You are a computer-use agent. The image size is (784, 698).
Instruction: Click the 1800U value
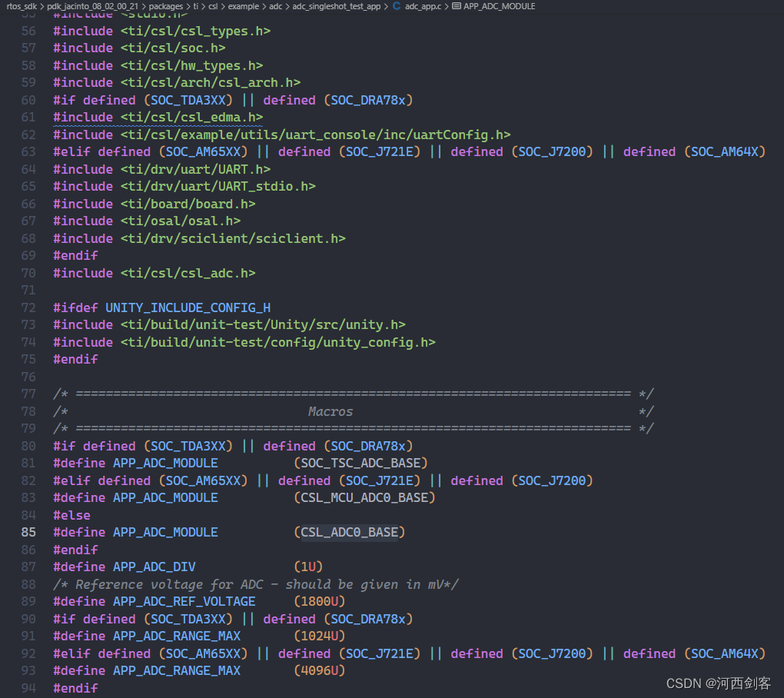pyautogui.click(x=320, y=601)
